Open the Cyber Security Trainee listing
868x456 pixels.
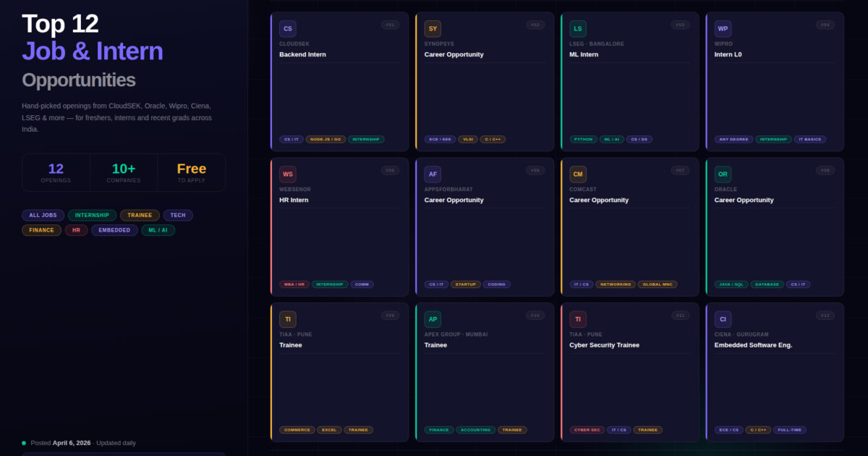pyautogui.click(x=604, y=345)
